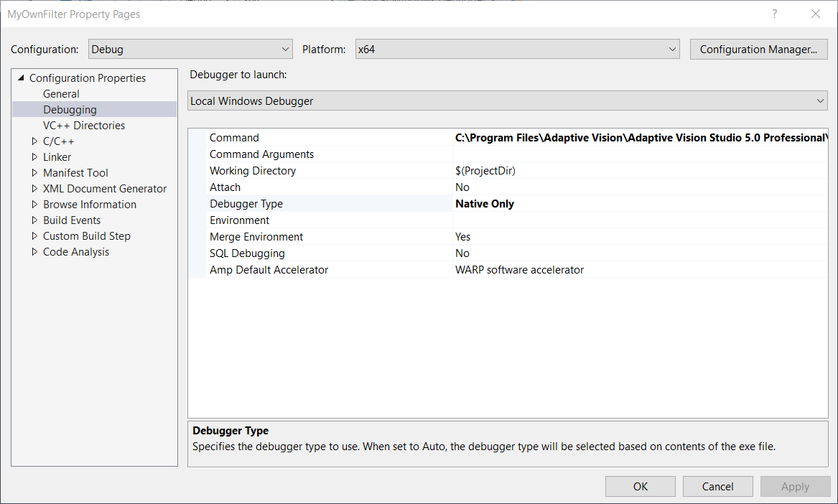Select General in the properties tree
Image resolution: width=838 pixels, height=504 pixels.
(61, 94)
